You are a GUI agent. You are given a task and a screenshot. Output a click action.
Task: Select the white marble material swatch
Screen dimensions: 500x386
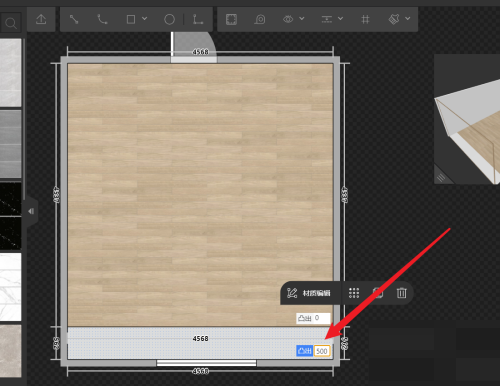tap(11, 287)
